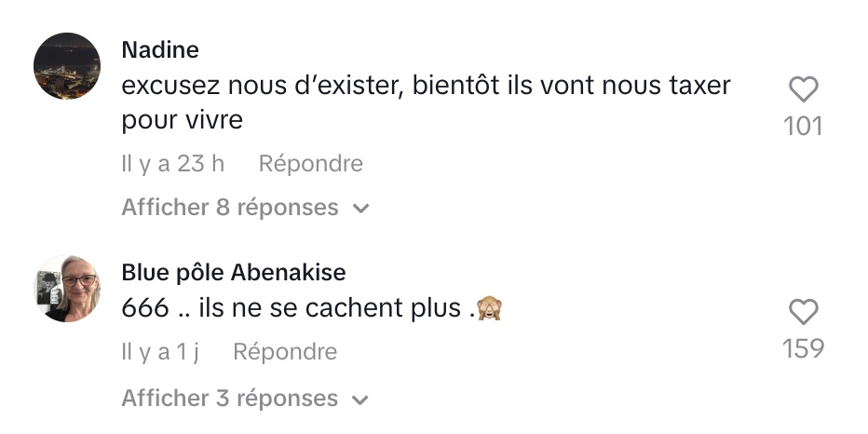Reply to Nadine's comment via Répondre
Image resolution: width=868 pixels, height=434 pixels.
coord(310,164)
